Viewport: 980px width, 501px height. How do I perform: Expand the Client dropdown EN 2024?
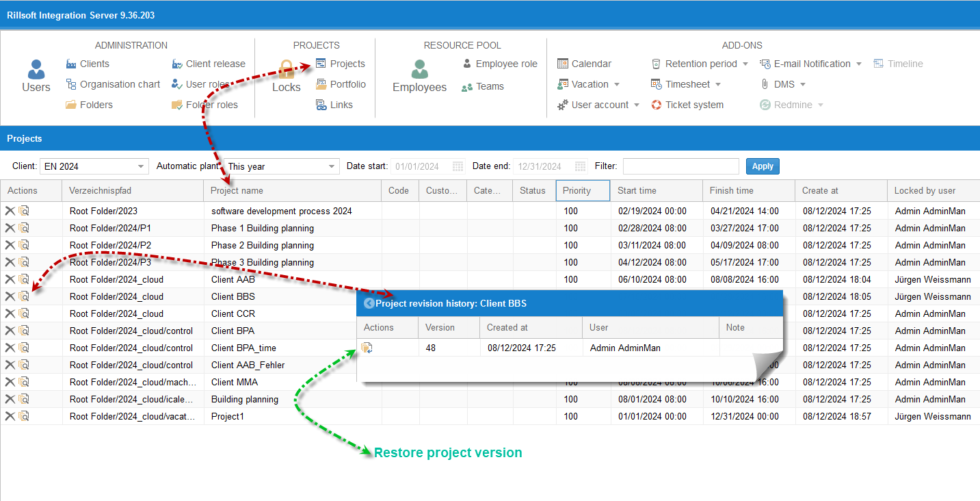(142, 166)
